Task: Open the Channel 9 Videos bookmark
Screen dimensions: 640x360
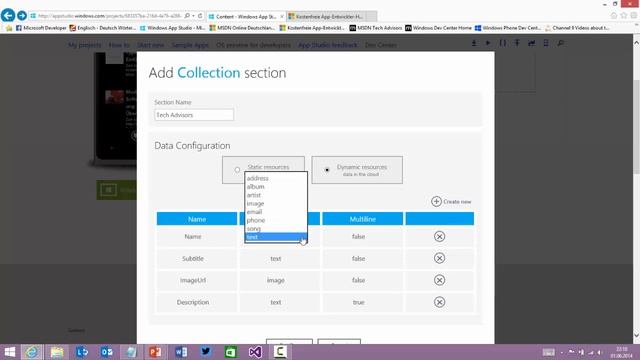Action: coord(577,28)
